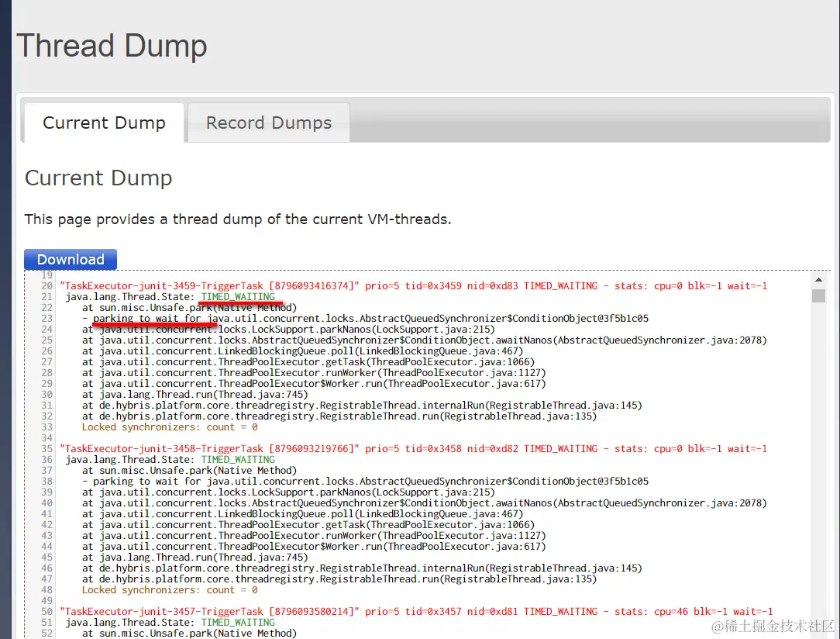Click the 'Current Dump' section heading
The image size is (840, 639).
[98, 178]
